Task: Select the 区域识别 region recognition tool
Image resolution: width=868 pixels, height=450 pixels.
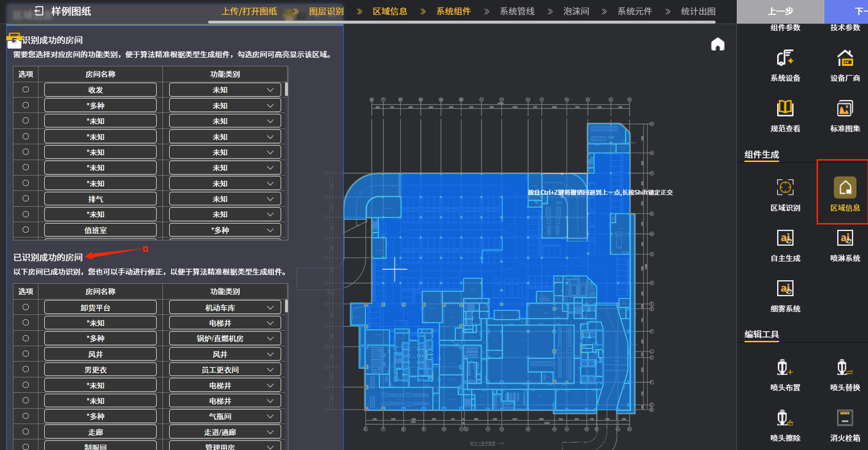Action: (x=785, y=188)
